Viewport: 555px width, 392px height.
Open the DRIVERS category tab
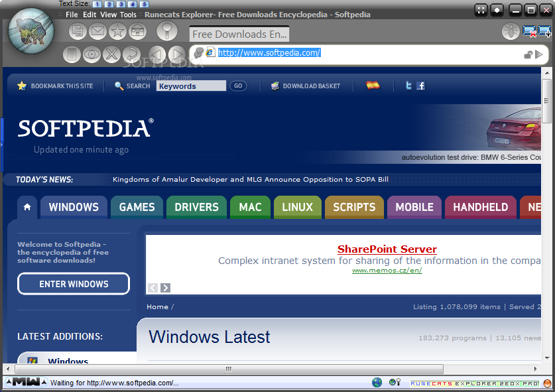196,207
